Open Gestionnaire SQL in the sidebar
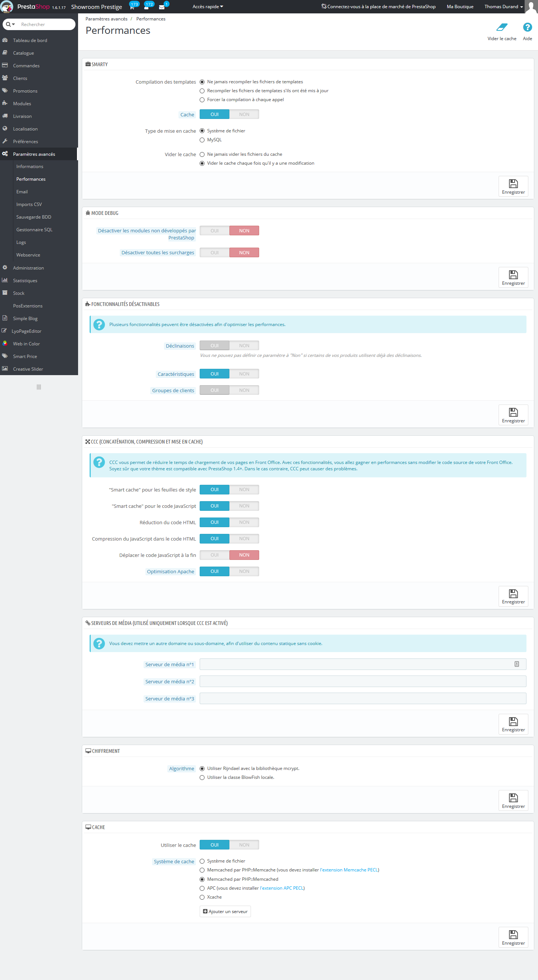The image size is (538, 980). [34, 229]
